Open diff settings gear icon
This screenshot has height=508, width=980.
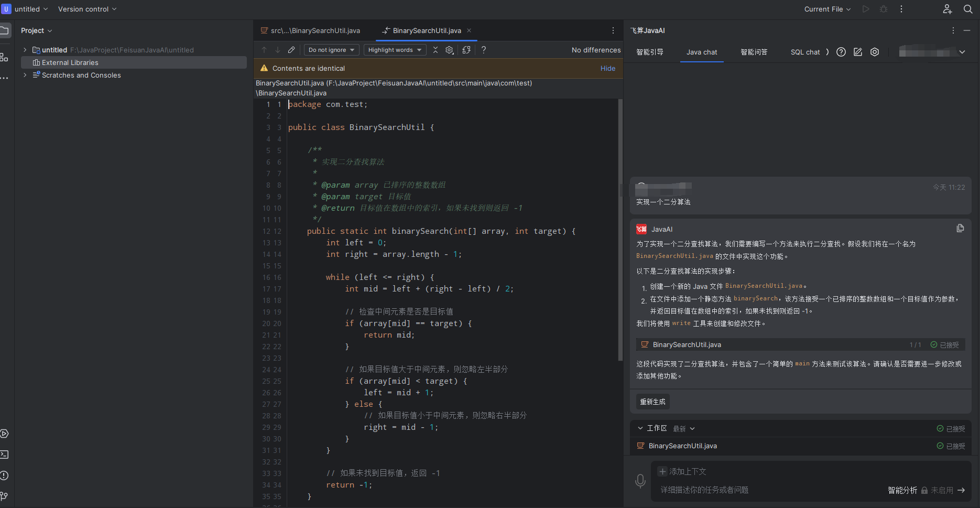click(450, 50)
